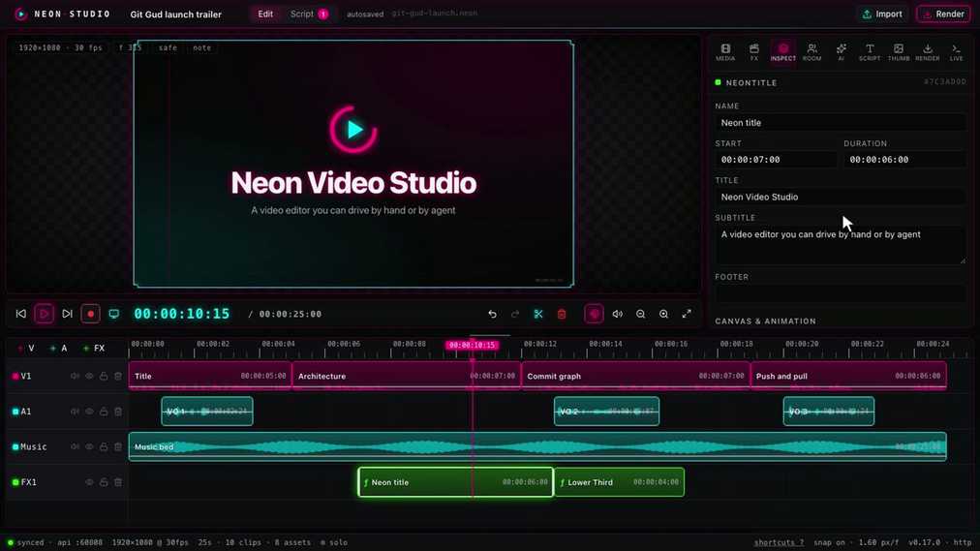Open the Media panel icon
Screen dimensions: 980x551
pyautogui.click(x=725, y=52)
